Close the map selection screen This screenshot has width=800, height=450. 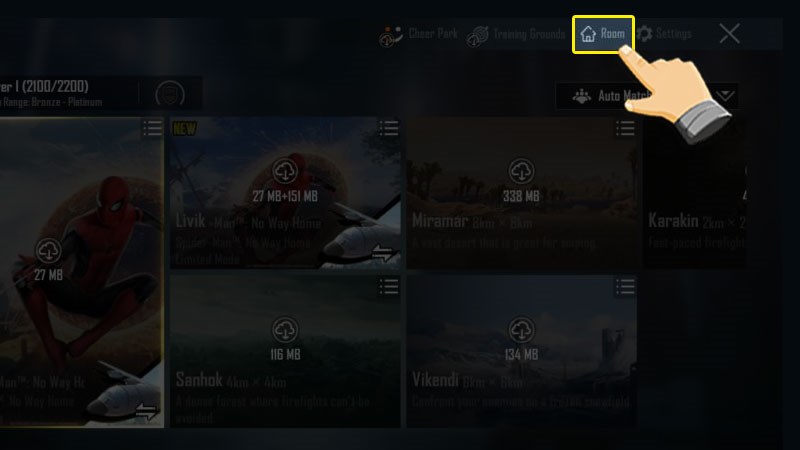729,34
